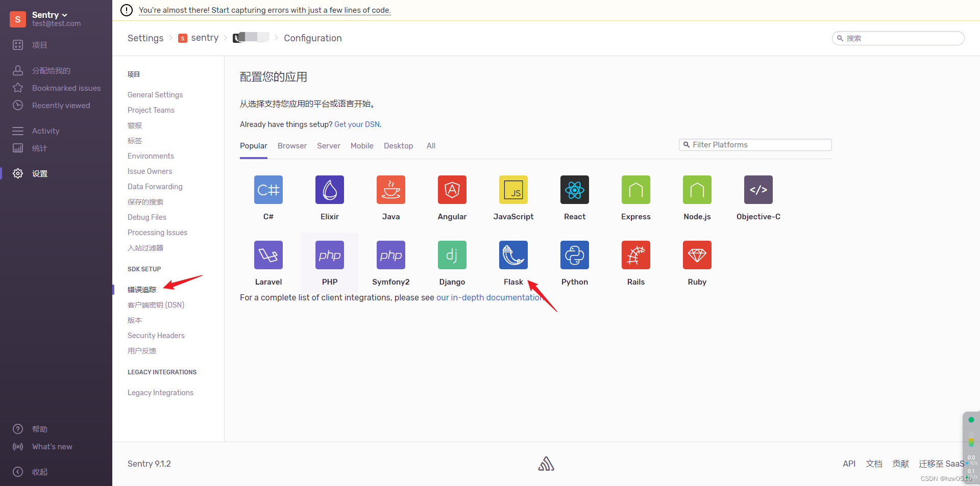Click the Get your DSN link
Screen dimensions: 980x486
pos(357,124)
